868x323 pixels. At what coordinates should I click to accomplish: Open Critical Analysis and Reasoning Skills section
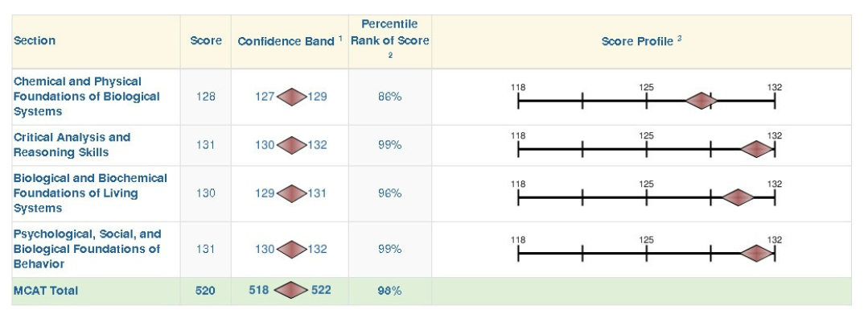click(72, 145)
